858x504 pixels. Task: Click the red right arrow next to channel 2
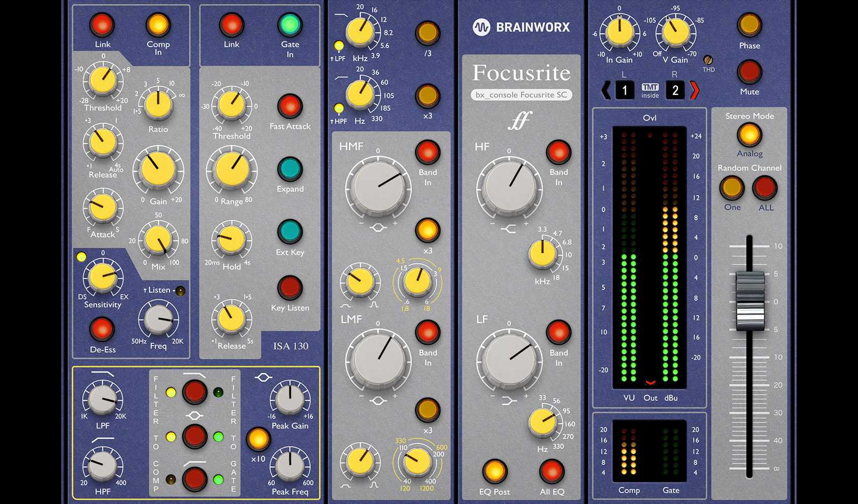pos(694,90)
